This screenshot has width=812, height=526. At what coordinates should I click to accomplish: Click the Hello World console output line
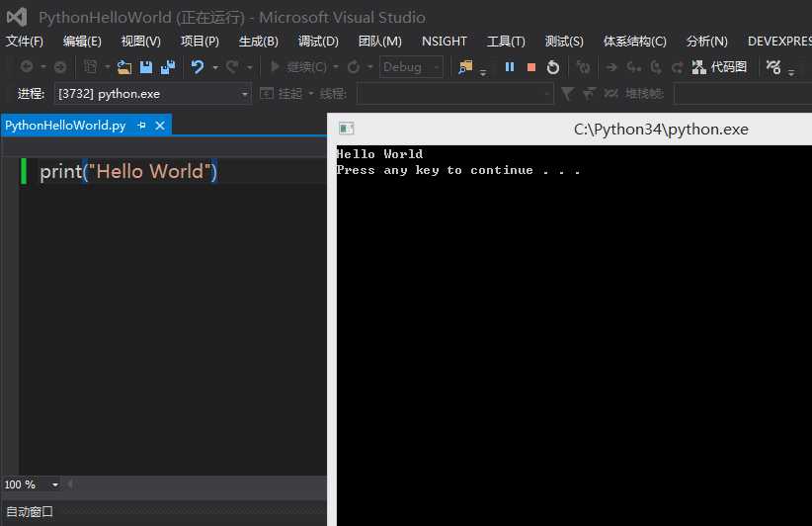click(x=379, y=154)
